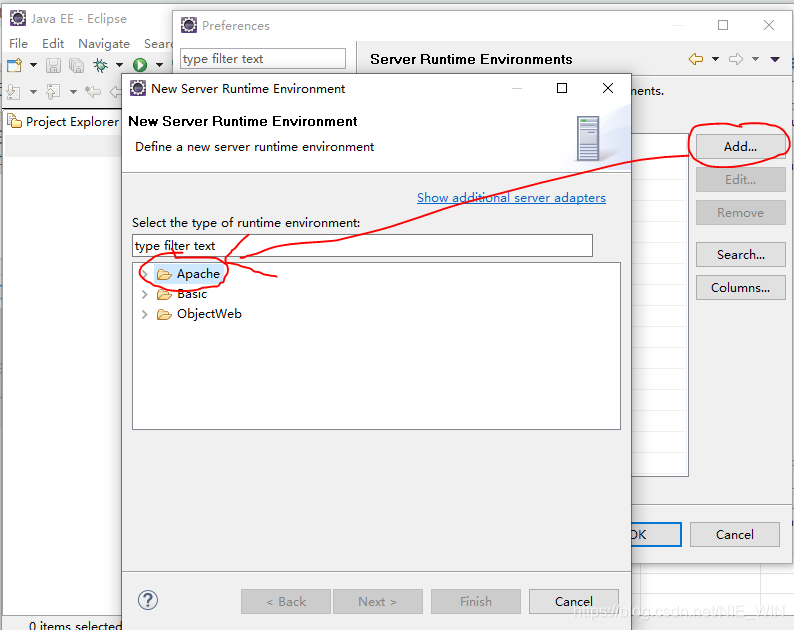Open the New wizard dropdown arrow
This screenshot has height=630, width=794.
33,65
